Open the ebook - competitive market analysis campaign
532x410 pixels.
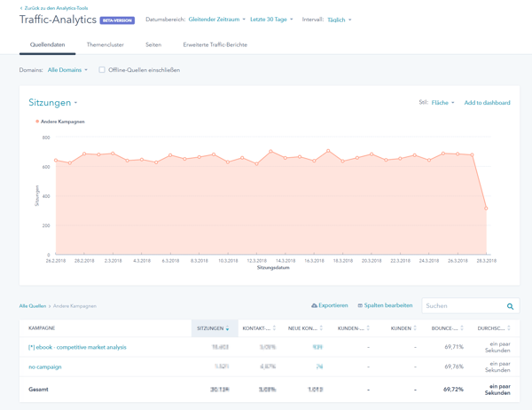coord(77,347)
